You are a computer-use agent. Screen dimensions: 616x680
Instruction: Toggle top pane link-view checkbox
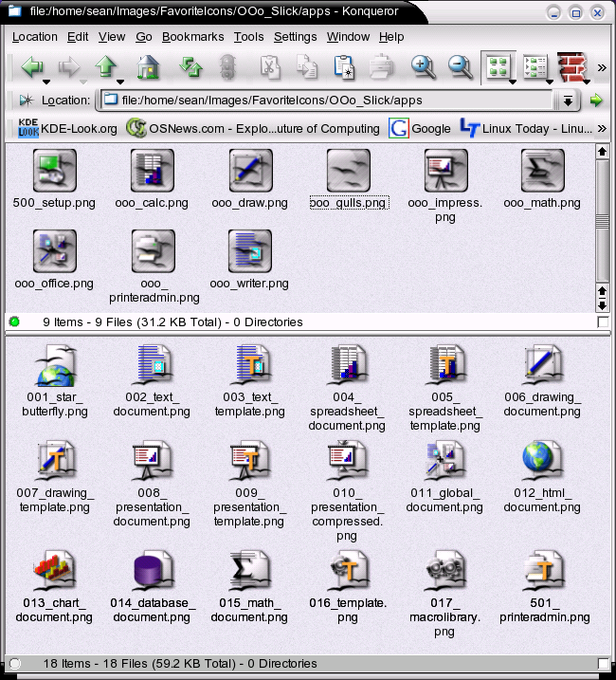point(603,322)
